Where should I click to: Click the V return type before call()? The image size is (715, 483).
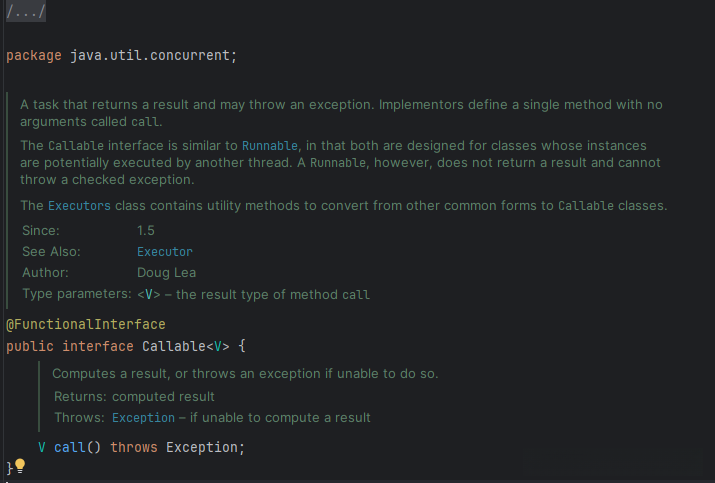click(42, 447)
